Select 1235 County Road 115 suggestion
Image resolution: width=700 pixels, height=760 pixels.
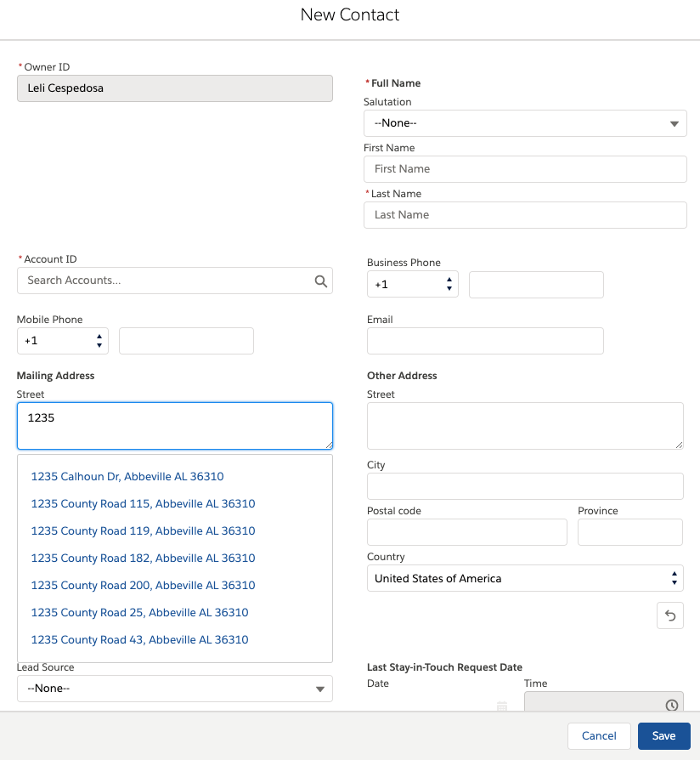pos(143,503)
